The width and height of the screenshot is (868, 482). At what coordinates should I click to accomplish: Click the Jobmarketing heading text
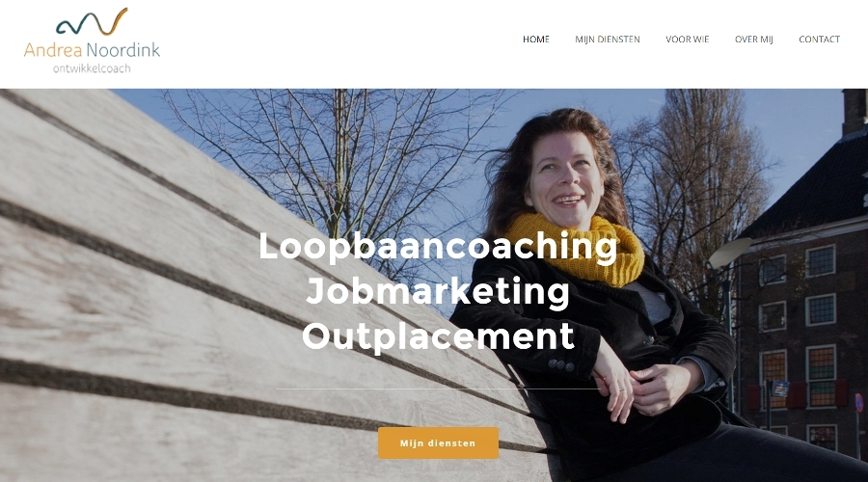tap(437, 290)
